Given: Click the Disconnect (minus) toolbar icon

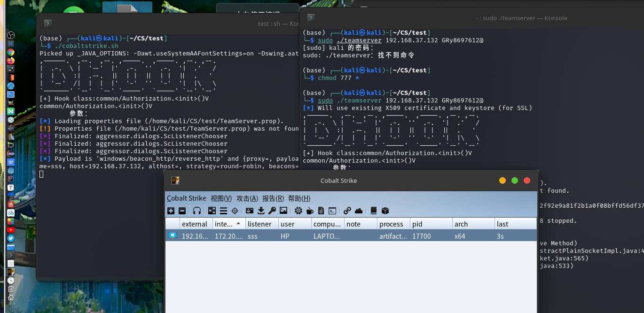Looking at the screenshot, I should (x=182, y=211).
